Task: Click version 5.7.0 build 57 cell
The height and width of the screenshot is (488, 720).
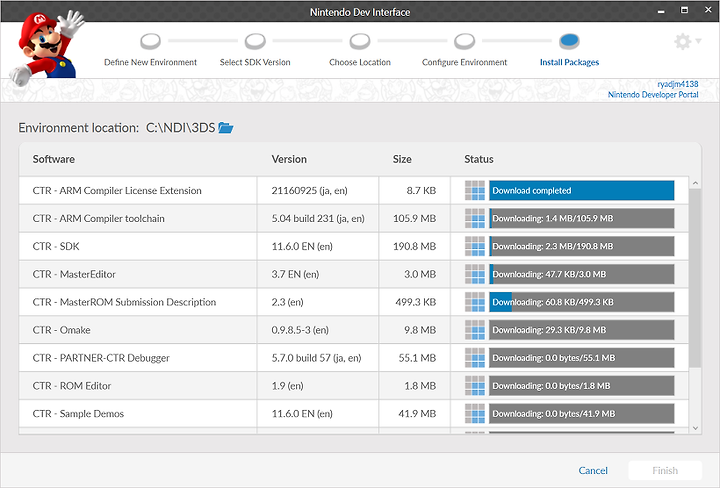Action: (x=316, y=358)
